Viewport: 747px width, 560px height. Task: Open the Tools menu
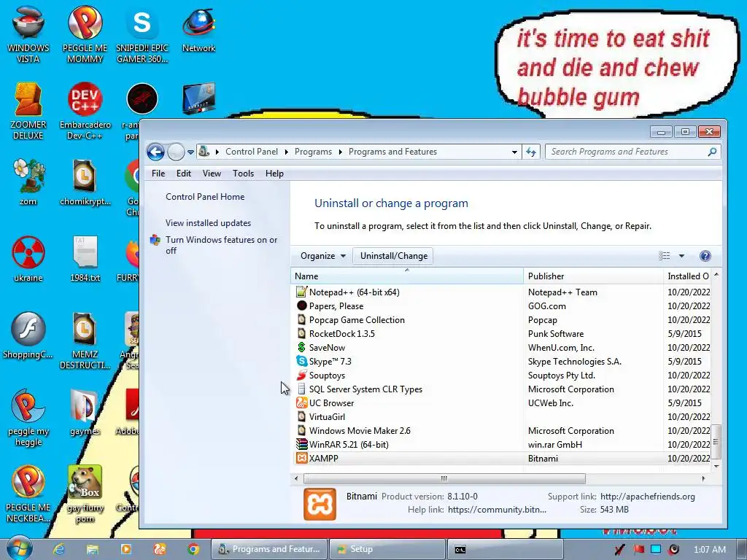coord(243,174)
